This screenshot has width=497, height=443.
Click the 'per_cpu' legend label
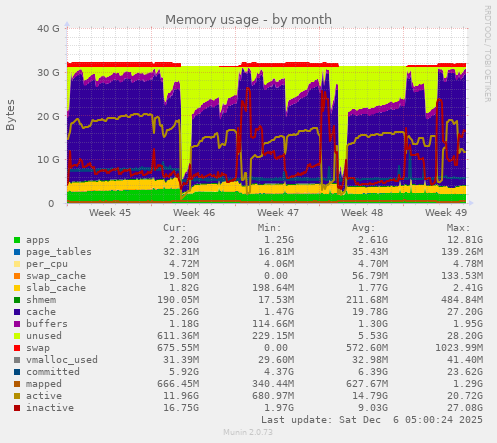[x=47, y=264]
